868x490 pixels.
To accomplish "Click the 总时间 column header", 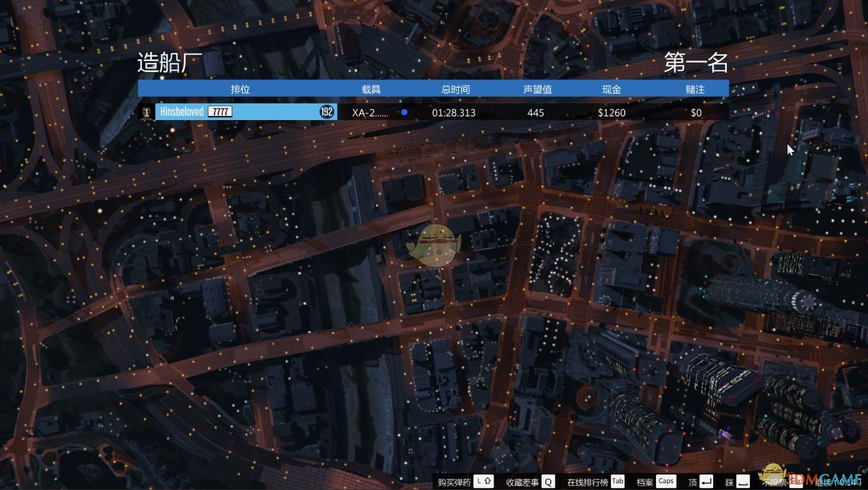I will point(455,89).
